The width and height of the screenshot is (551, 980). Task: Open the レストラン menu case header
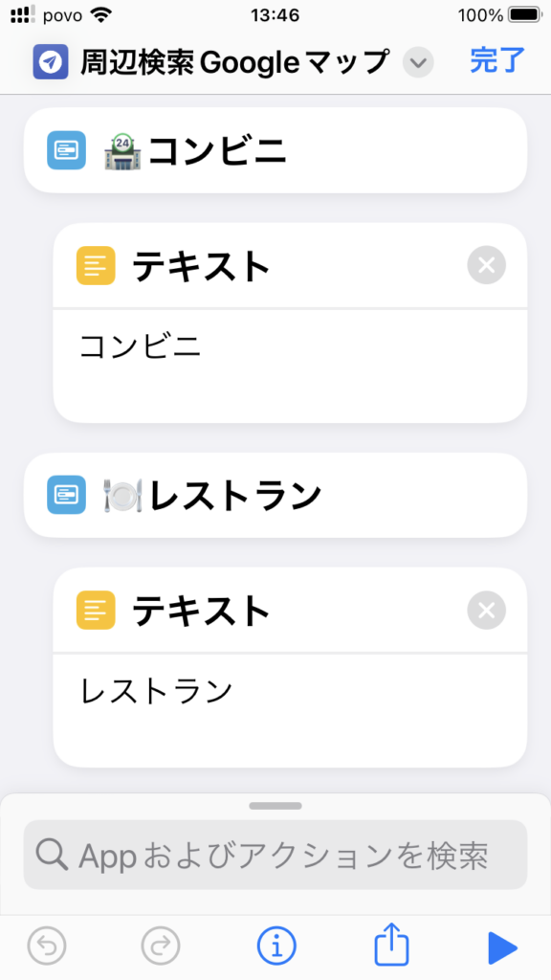pyautogui.click(x=275, y=495)
